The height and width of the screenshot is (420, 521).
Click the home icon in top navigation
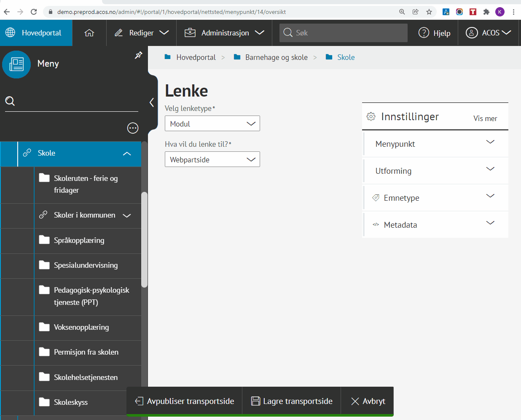click(89, 33)
